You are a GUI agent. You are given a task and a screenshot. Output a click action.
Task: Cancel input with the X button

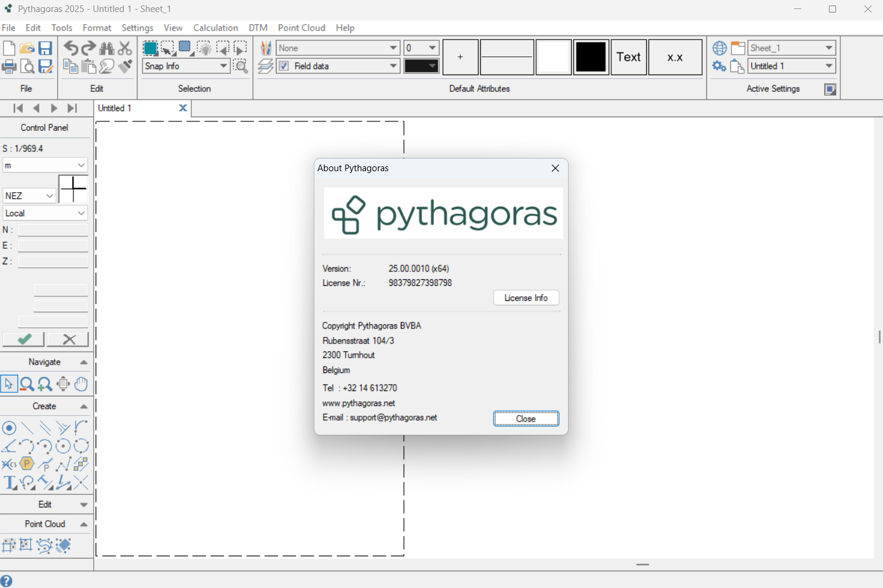(x=68, y=339)
